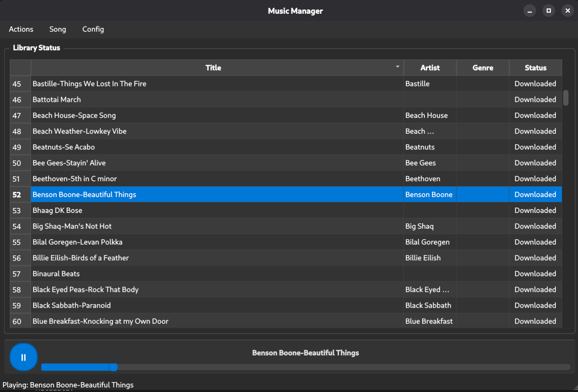The width and height of the screenshot is (578, 392).
Task: Click the library table vertical scrollbar
Action: click(x=565, y=98)
